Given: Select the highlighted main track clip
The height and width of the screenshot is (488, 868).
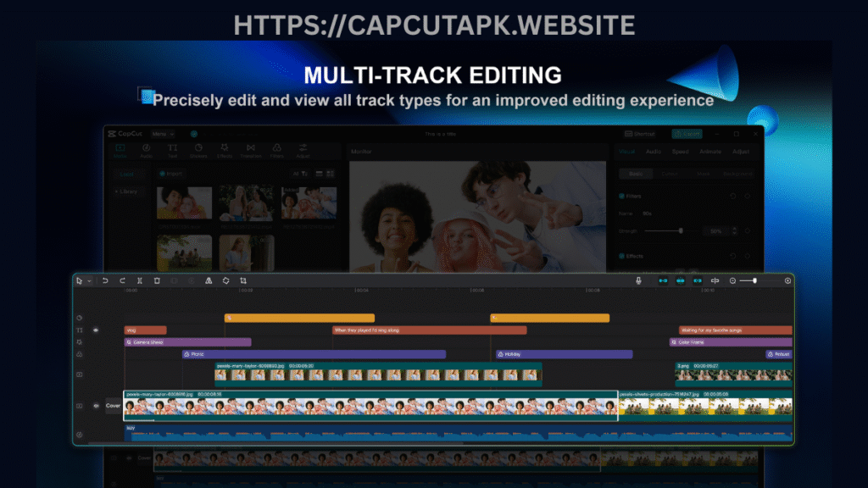Looking at the screenshot, I should [370, 406].
